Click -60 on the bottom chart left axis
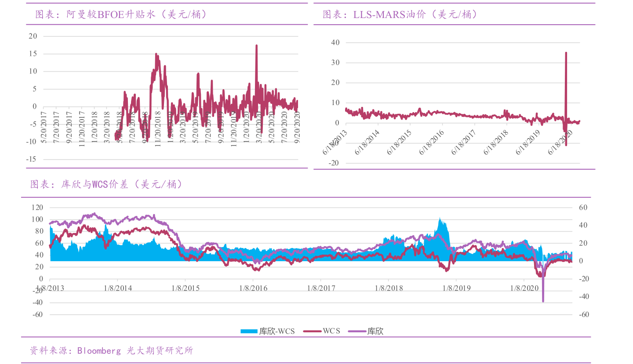The image size is (633, 364). (x=37, y=314)
